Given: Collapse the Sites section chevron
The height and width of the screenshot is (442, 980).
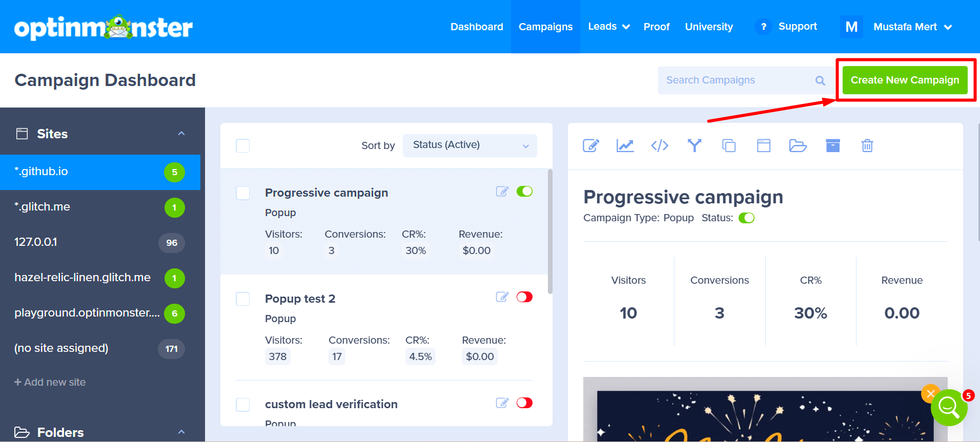Looking at the screenshot, I should (x=181, y=134).
